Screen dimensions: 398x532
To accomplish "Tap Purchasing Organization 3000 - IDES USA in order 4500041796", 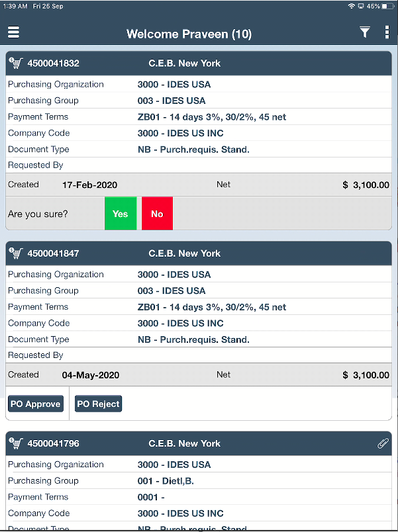I will pyautogui.click(x=174, y=465).
